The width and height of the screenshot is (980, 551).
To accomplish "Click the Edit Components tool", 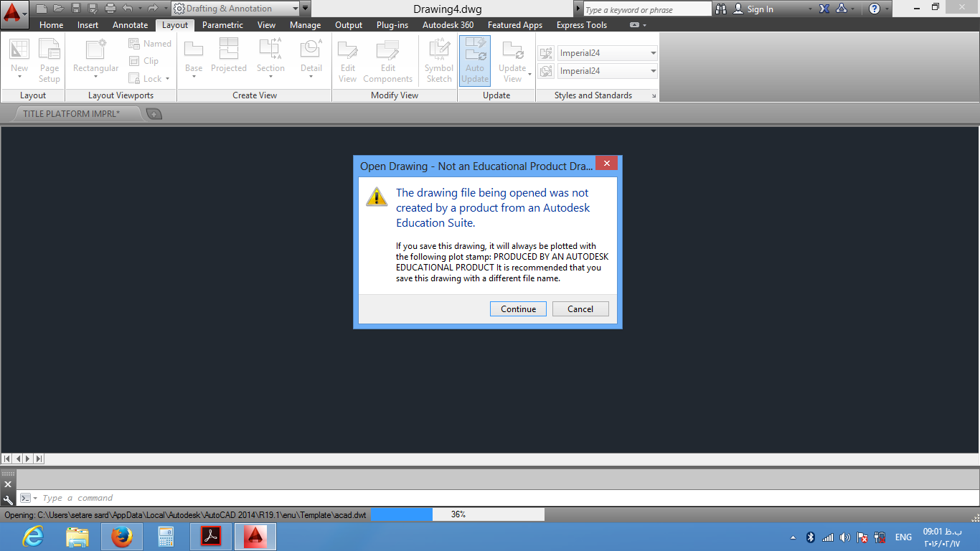I will (388, 61).
